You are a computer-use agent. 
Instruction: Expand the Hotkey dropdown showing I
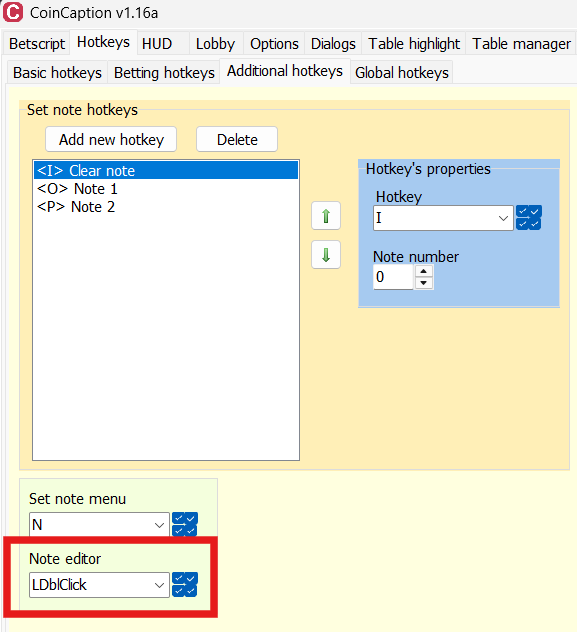[x=443, y=218]
